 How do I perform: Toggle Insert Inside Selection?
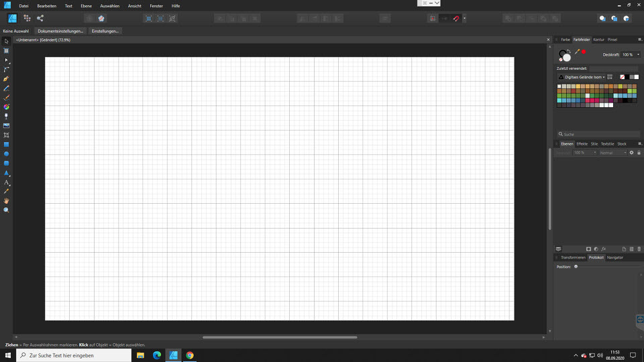coord(626,18)
